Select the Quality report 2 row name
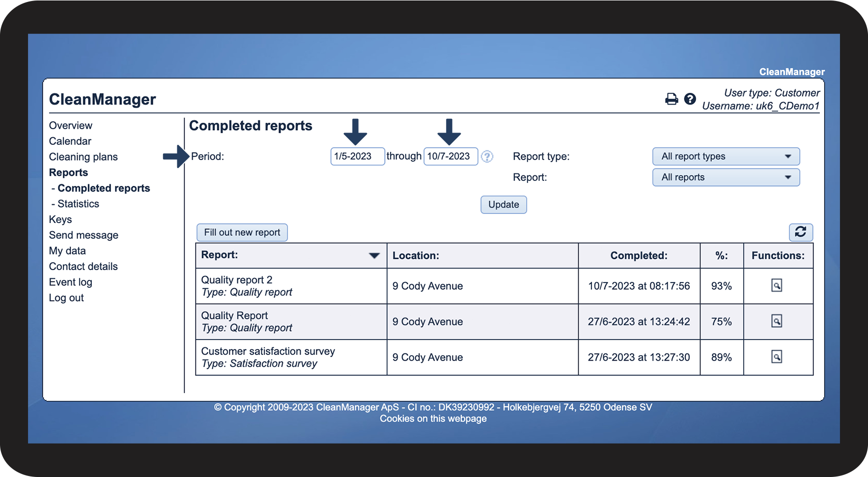868x477 pixels. tap(236, 280)
